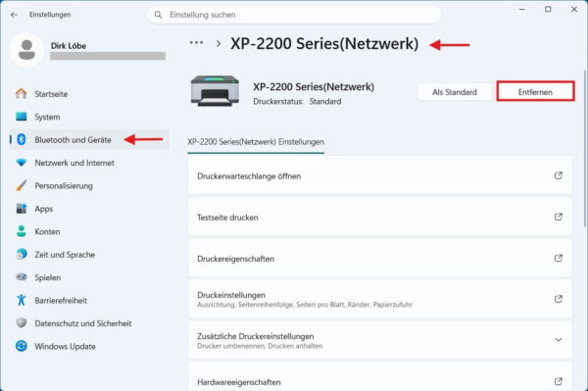Open Konten settings
Image resolution: width=588 pixels, height=391 pixels.
coord(89,231)
